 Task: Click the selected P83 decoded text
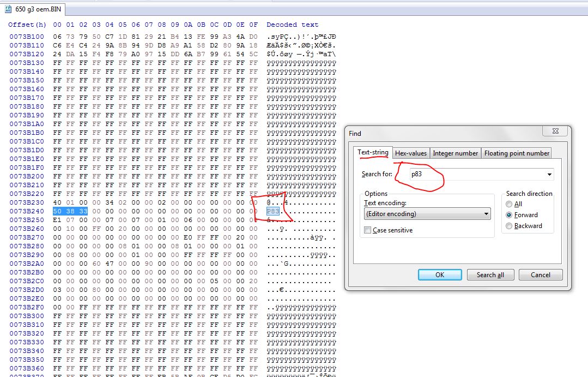[x=273, y=211]
